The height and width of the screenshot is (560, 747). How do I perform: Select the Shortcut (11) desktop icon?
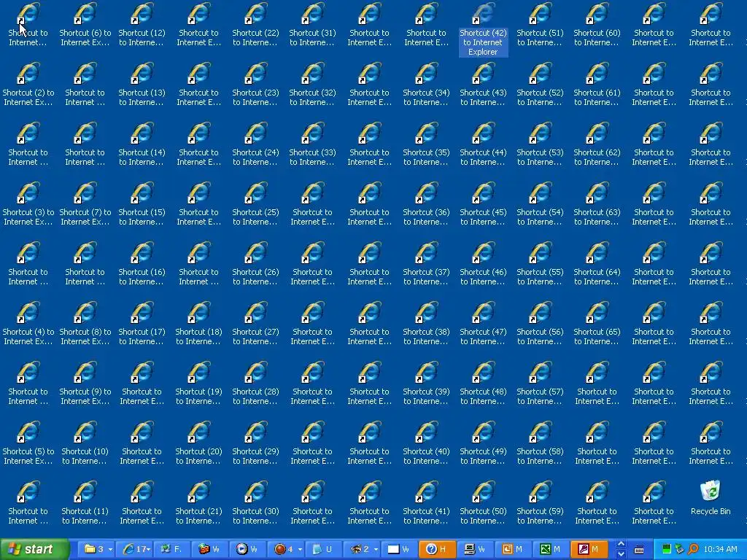coord(85,503)
